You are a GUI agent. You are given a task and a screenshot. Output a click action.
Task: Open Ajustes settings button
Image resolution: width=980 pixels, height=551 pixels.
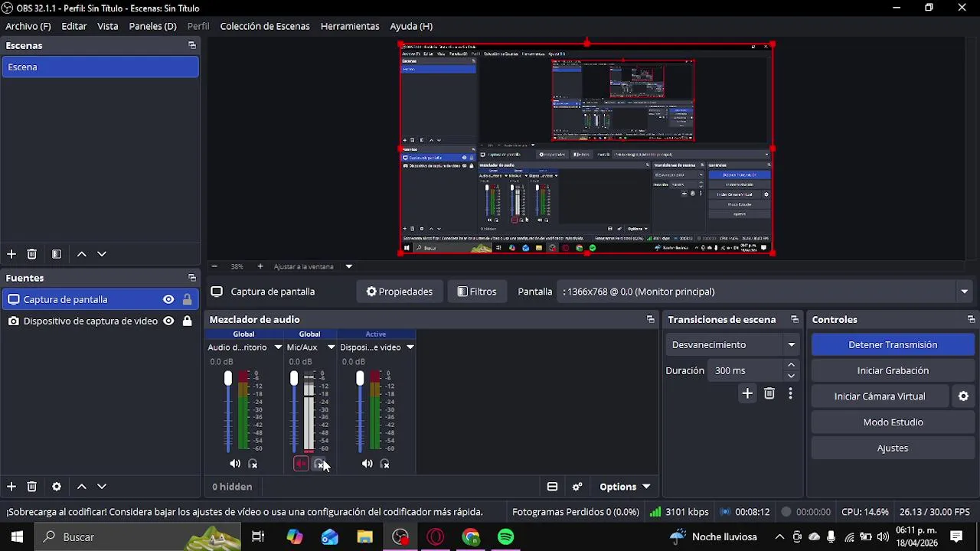tap(893, 448)
